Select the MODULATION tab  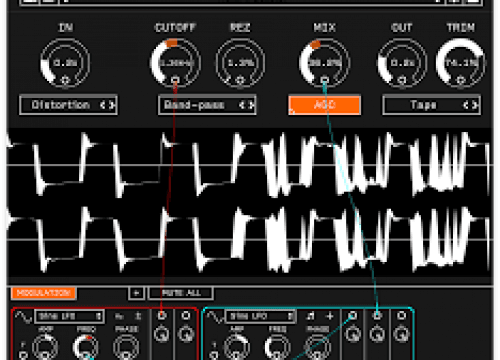tap(43, 293)
